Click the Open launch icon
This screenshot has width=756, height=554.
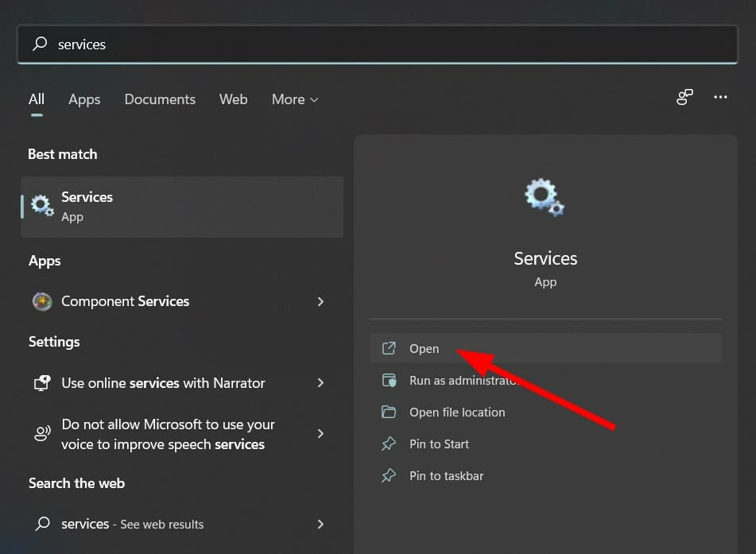(x=390, y=348)
